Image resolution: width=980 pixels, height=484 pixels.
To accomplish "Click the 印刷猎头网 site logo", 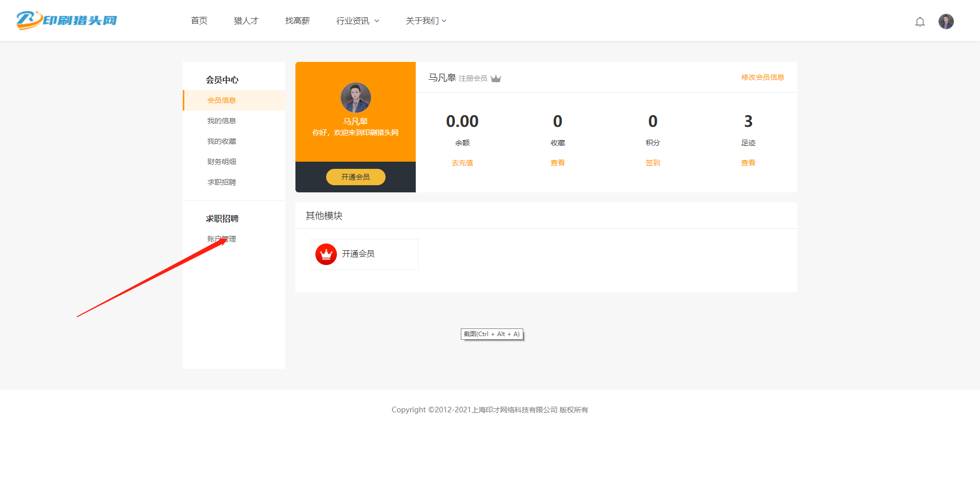I will [x=67, y=20].
